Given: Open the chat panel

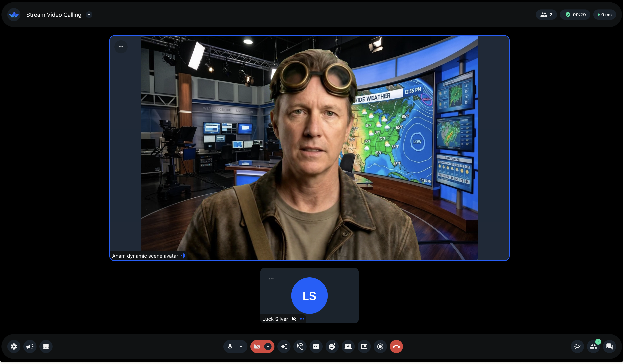Looking at the screenshot, I should [609, 346].
